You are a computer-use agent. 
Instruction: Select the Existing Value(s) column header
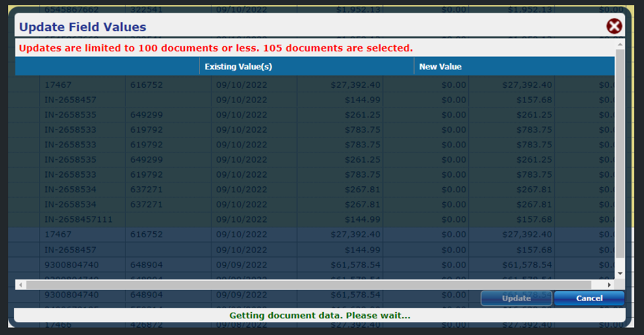306,67
